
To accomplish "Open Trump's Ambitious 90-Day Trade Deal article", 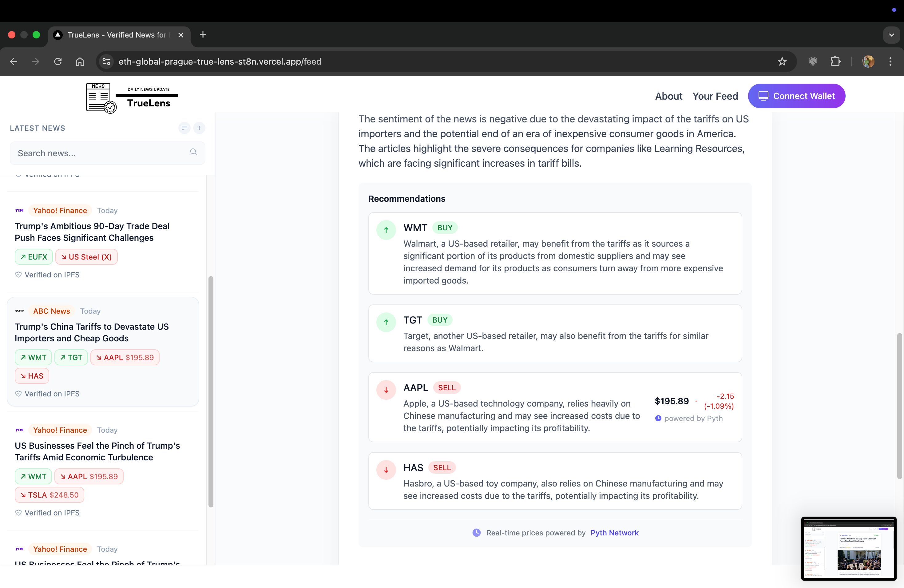I will pos(92,232).
